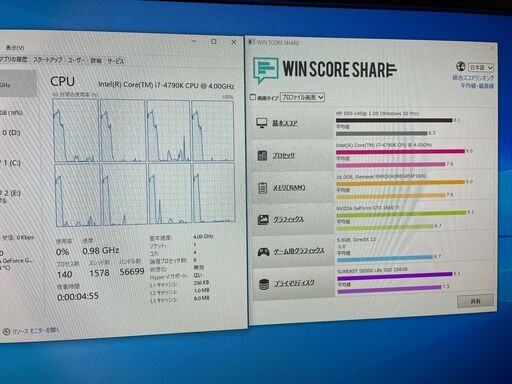This screenshot has height=384, width=512.
Task: Select the highlighted CPU entry in sidebar
Action: pos(18,83)
